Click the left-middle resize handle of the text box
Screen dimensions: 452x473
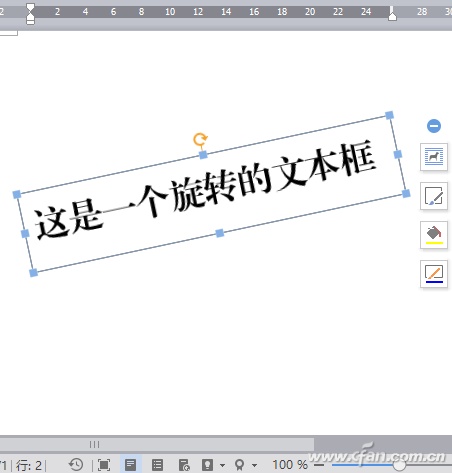[x=25, y=234]
